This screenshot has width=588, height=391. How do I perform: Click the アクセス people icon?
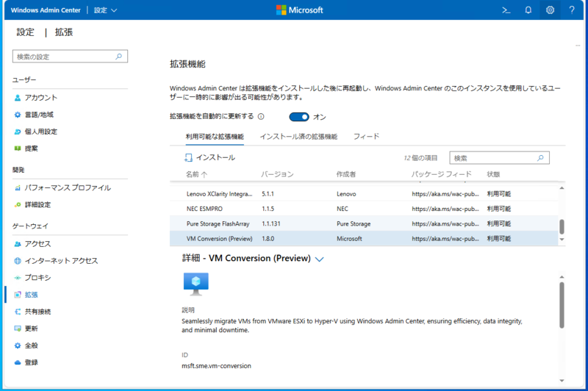[18, 244]
